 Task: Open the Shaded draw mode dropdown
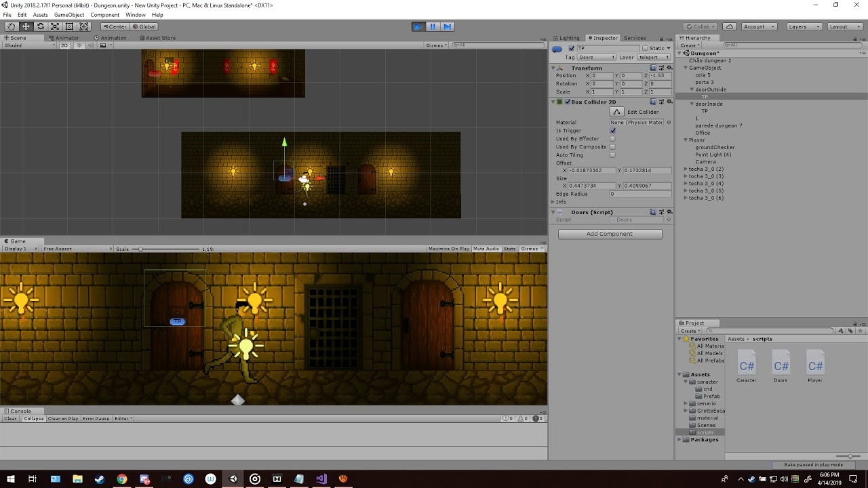(30, 45)
